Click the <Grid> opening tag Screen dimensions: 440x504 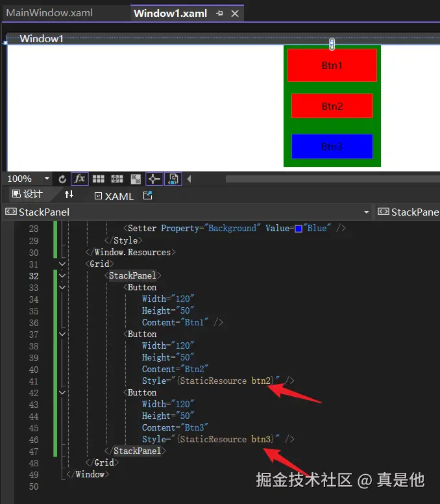[99, 264]
